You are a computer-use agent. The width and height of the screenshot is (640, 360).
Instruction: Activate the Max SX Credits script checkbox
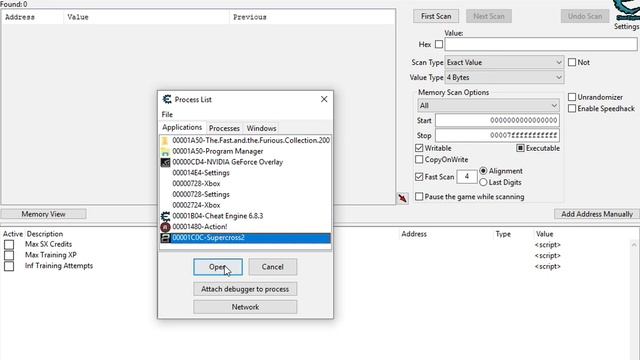pyautogui.click(x=9, y=244)
